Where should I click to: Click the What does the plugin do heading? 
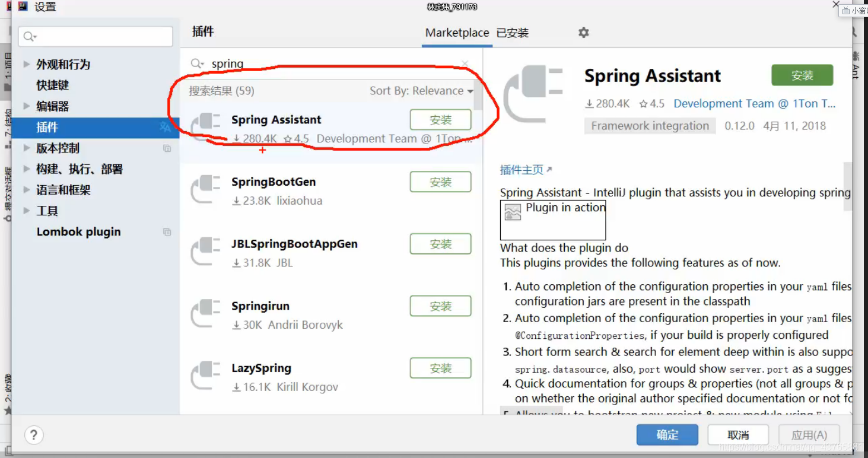tap(564, 248)
